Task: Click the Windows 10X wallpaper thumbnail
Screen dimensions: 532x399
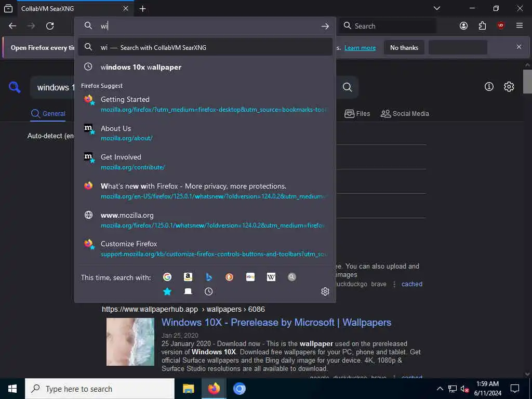Action: 130,342
